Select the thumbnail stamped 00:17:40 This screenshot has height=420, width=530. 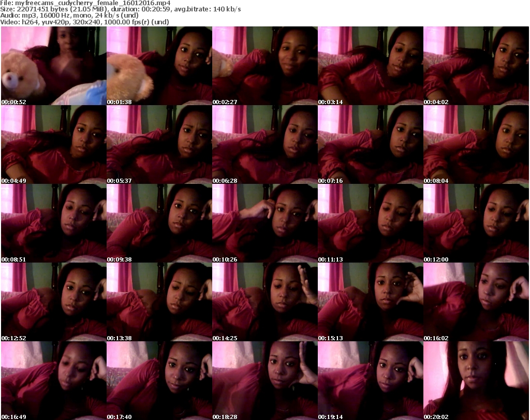pos(159,381)
